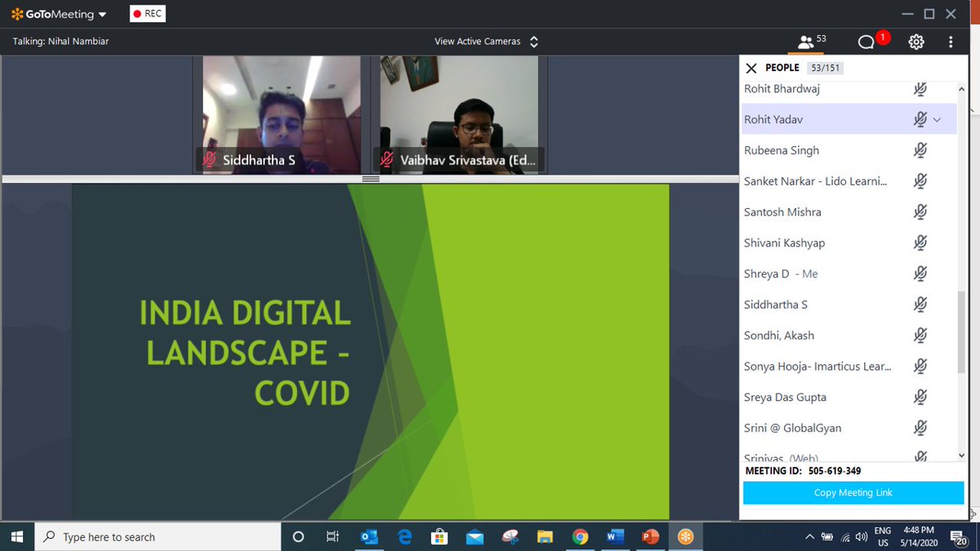Close the People panel with X
Screen dimensions: 980x551
[751, 69]
